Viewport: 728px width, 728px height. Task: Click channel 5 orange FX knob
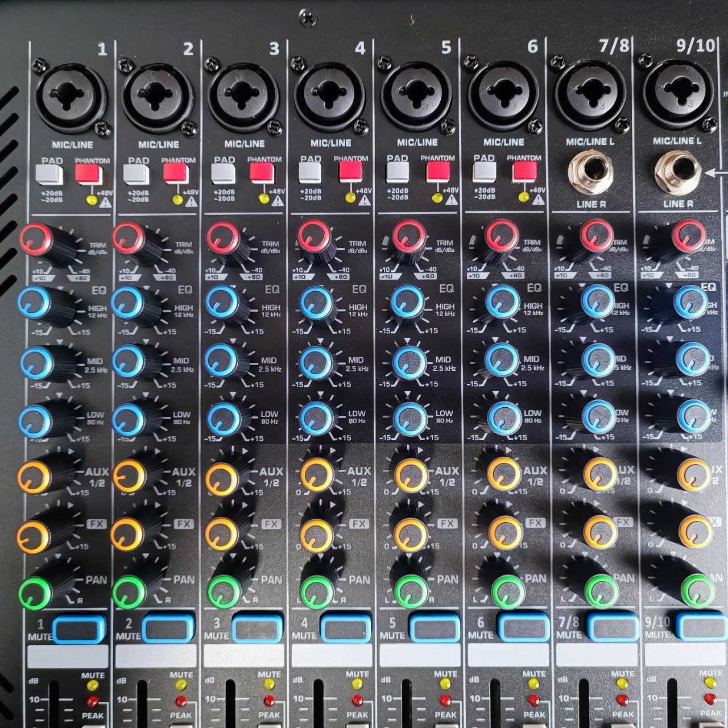click(411, 533)
